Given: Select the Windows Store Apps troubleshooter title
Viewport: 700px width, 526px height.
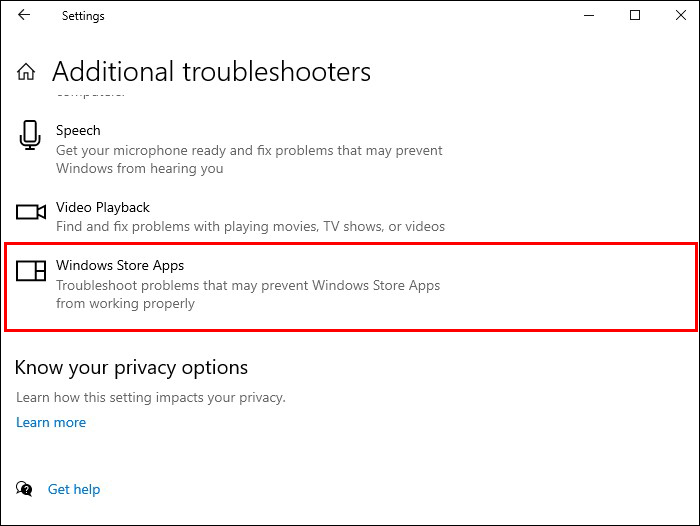Looking at the screenshot, I should click(x=120, y=265).
